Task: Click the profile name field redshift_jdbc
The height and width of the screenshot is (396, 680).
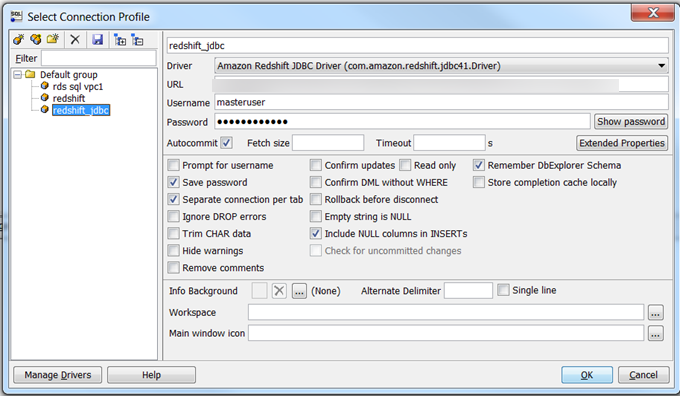Action: [417, 46]
